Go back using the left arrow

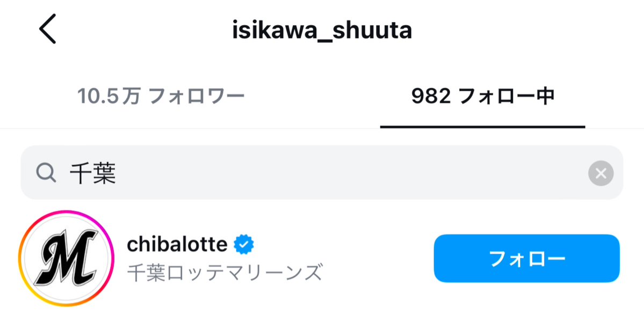pyautogui.click(x=47, y=29)
